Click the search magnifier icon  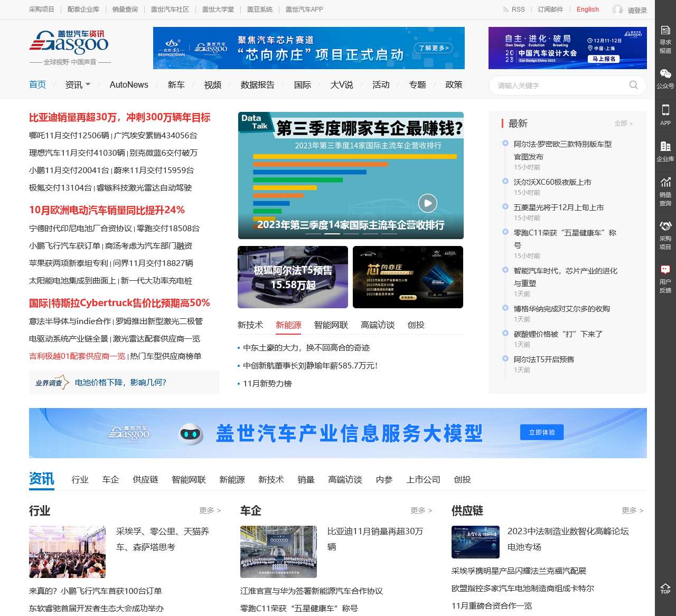point(634,85)
